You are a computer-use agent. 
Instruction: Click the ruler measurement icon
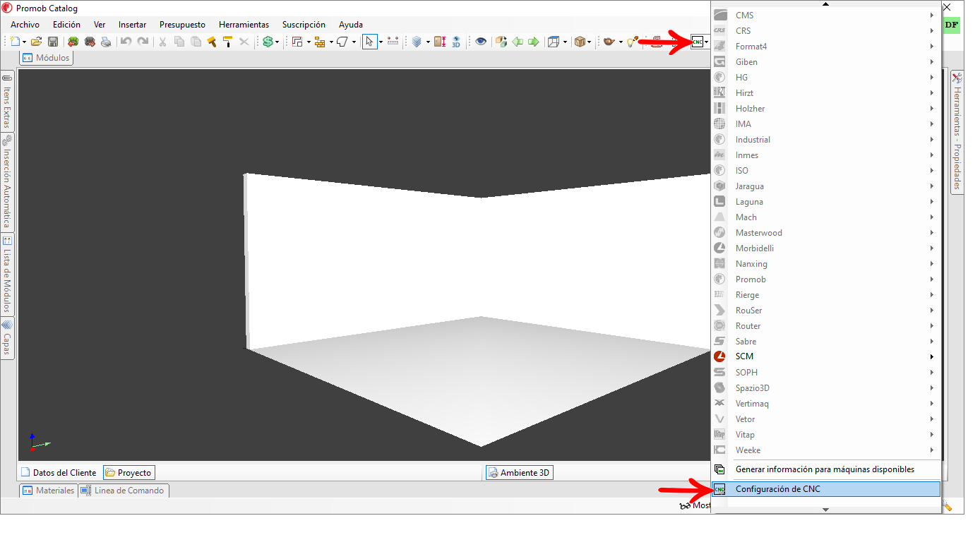point(393,42)
